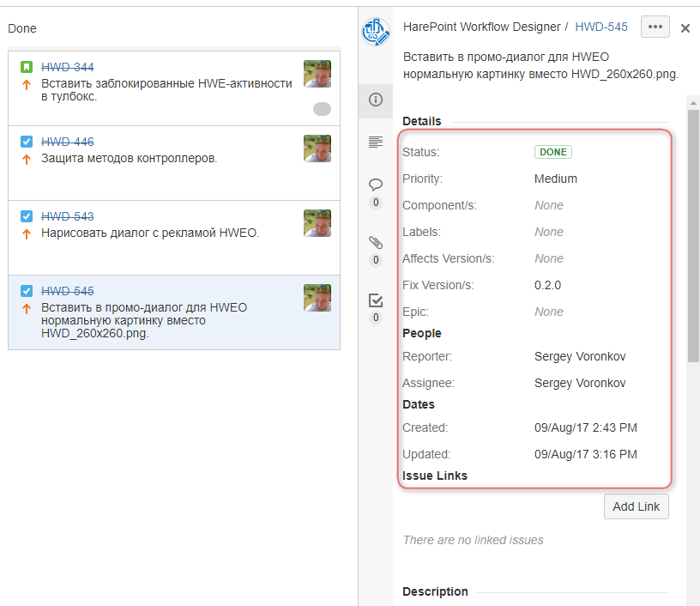This screenshot has height=606, width=700.
Task: Click the story type icon on HWD-344
Action: pos(27,67)
